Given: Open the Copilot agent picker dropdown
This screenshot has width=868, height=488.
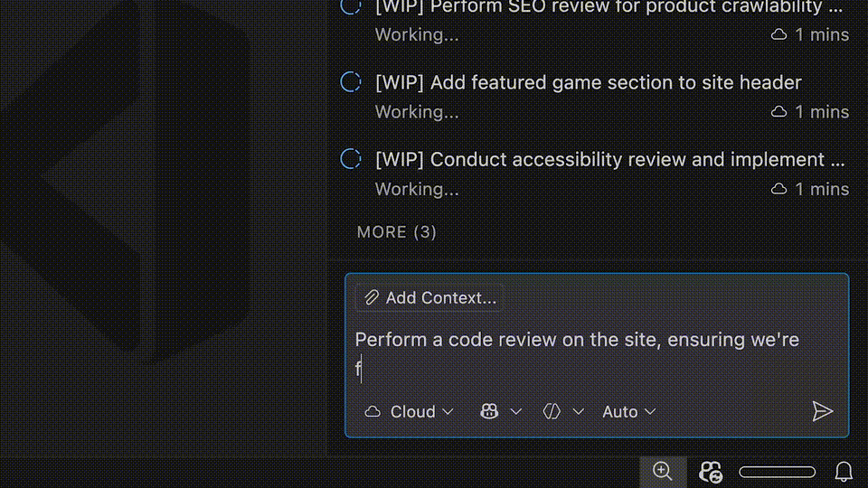Looking at the screenshot, I should coord(501,412).
